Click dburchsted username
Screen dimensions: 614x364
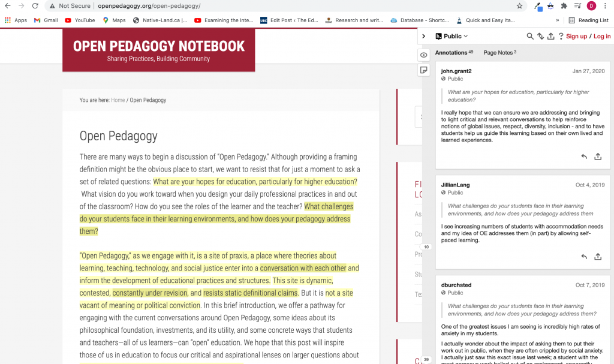[x=456, y=285]
